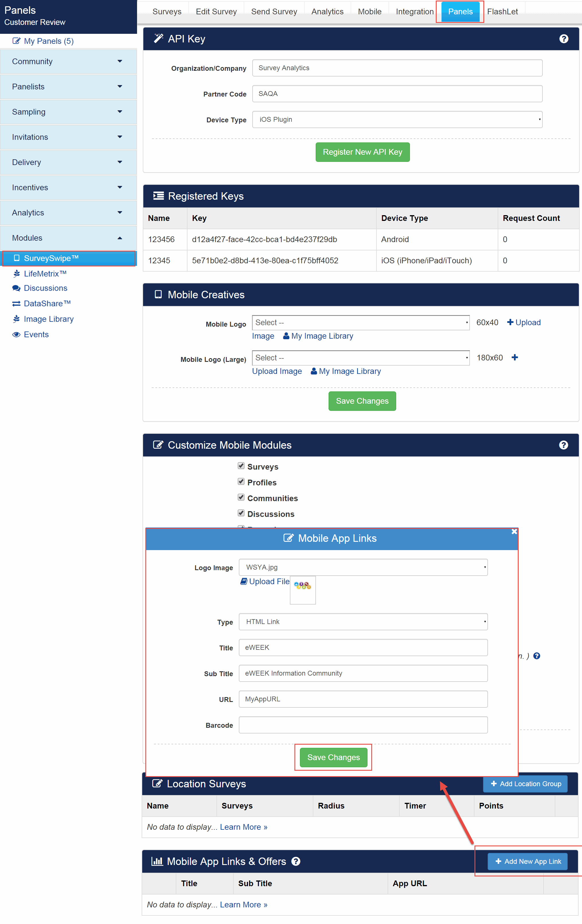Open the Logo Image dropdown showing WSYA.jpg
The image size is (582, 924).
[363, 567]
